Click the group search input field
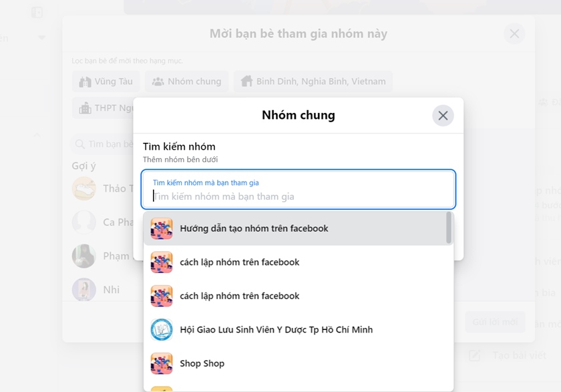Screen dimensions: 561x392 pos(299,189)
